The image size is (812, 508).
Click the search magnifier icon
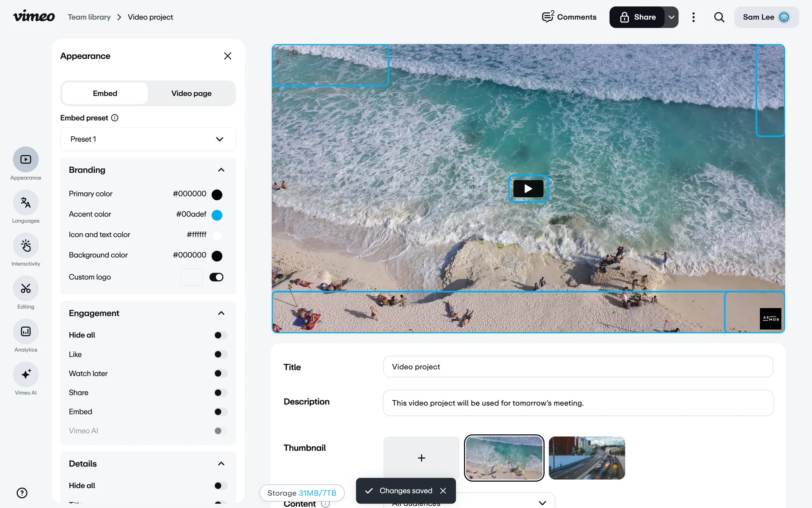(719, 17)
